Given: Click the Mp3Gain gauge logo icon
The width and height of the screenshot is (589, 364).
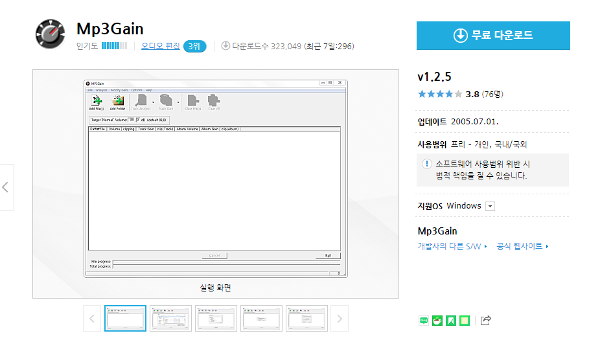Looking at the screenshot, I should point(51,34).
